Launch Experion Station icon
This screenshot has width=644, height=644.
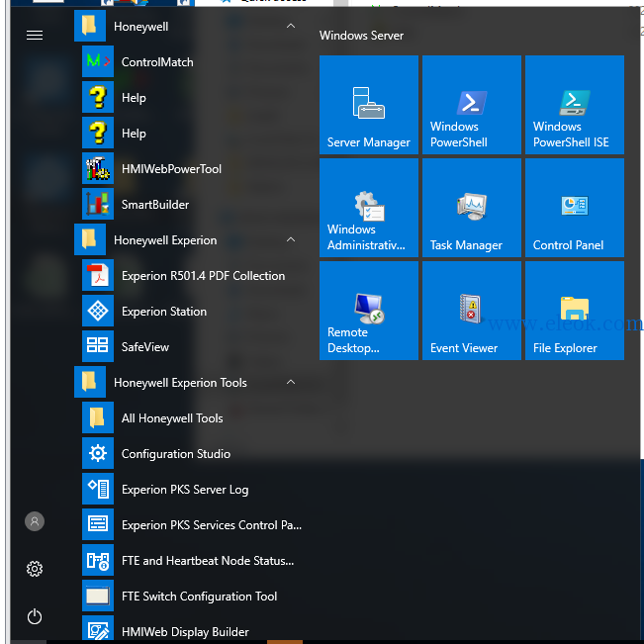tap(98, 311)
